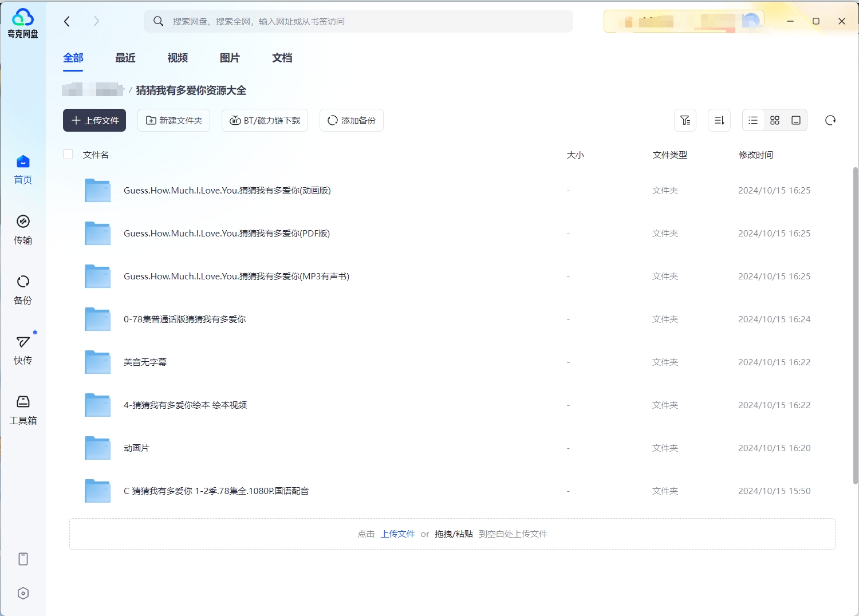Screen dimensions: 859x616
Task: Click the 上传文件 upload button
Action: (x=94, y=120)
